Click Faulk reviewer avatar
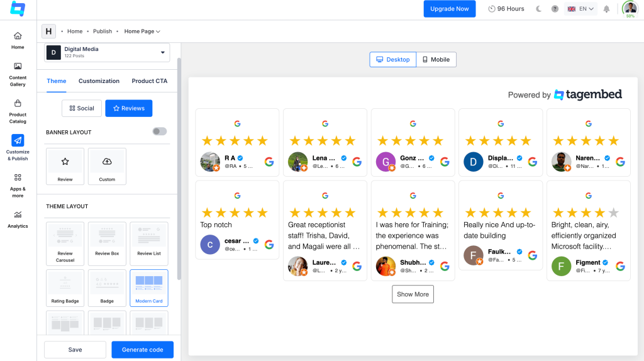 click(474, 255)
